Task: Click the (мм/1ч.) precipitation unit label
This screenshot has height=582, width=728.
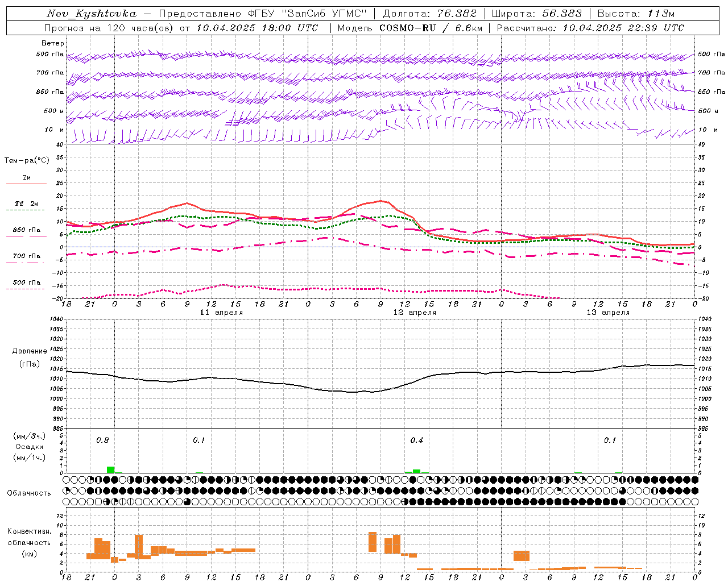Action: coord(30,458)
